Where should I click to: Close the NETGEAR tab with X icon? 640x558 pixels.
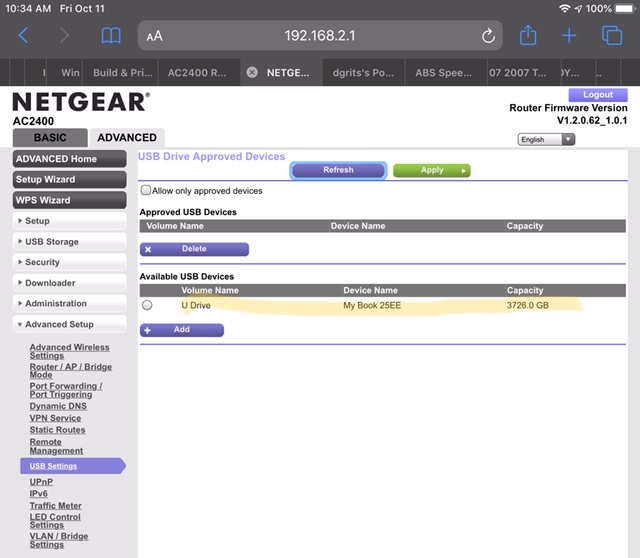point(252,73)
